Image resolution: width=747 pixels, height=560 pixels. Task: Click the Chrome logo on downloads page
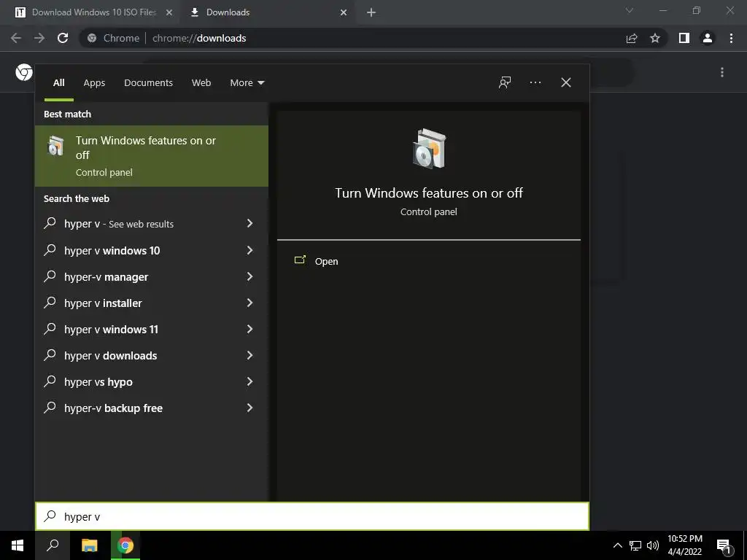point(24,72)
